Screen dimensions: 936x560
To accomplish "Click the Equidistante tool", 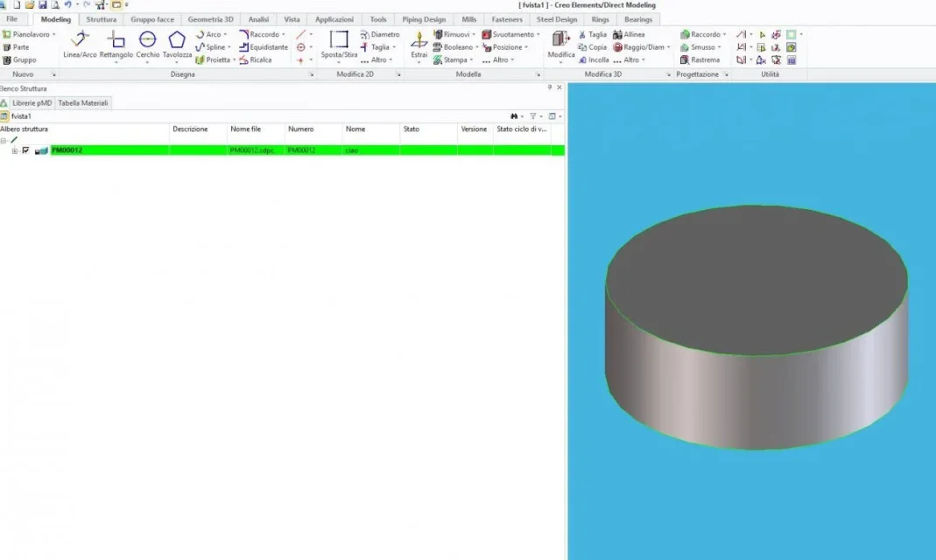I will (264, 47).
